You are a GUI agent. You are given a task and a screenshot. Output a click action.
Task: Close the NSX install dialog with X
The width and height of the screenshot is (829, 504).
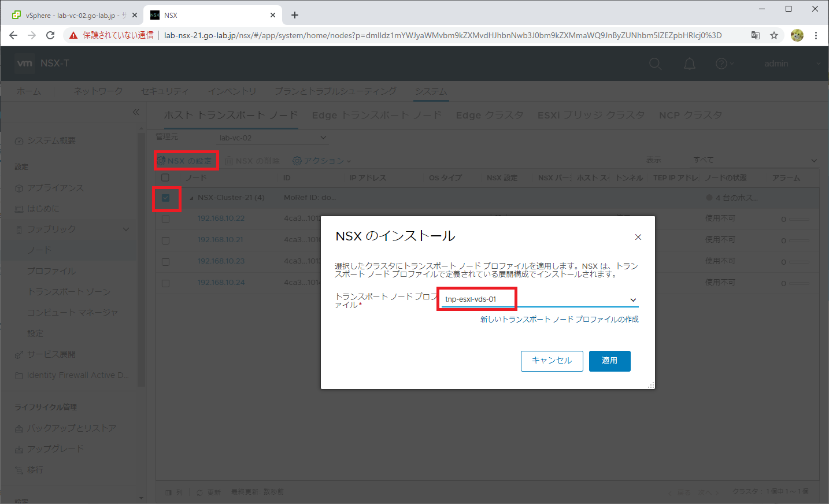[x=638, y=237]
